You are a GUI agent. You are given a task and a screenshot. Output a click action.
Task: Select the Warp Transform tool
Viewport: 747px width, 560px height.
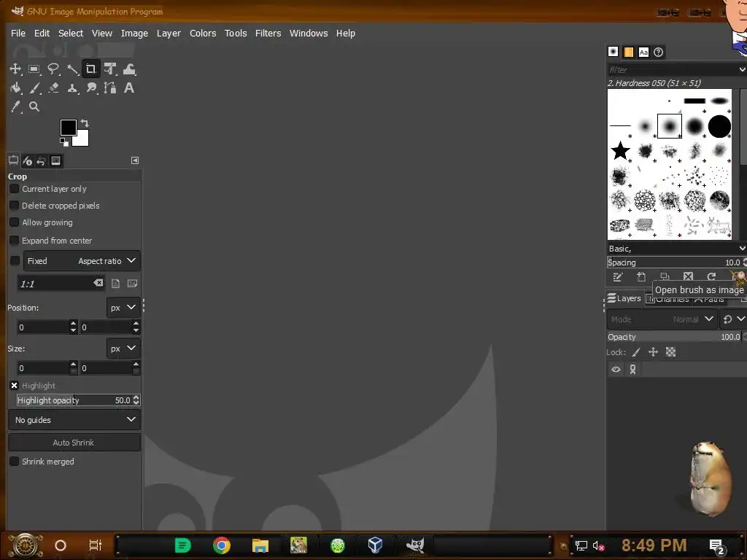[x=129, y=69]
